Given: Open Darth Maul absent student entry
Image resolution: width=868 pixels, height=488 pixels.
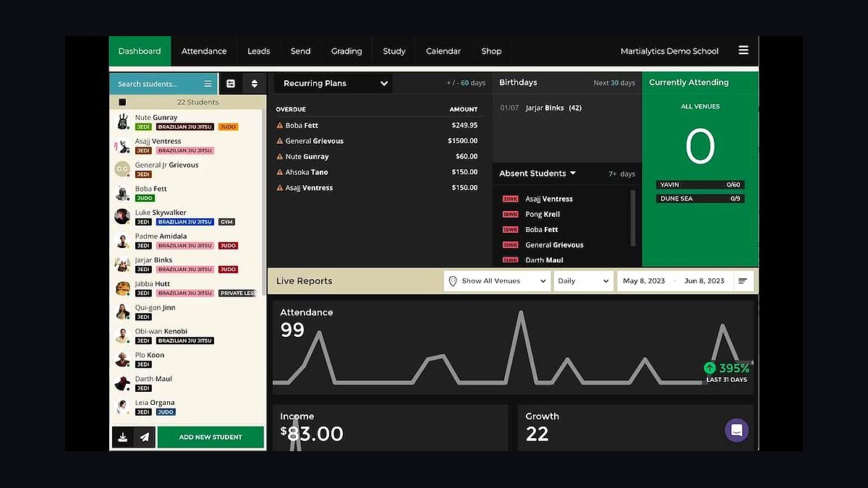Looking at the screenshot, I should (x=544, y=260).
